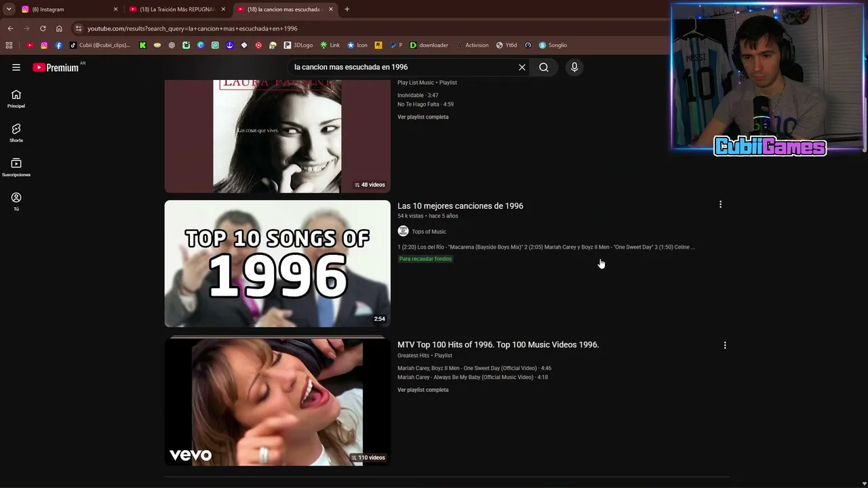This screenshot has height=488, width=868.
Task: Click the video description starting Los del Río Macarena
Action: tap(546, 247)
